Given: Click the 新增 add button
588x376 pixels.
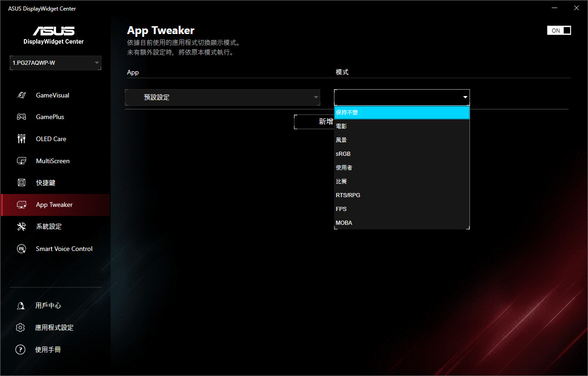Looking at the screenshot, I should tap(315, 122).
